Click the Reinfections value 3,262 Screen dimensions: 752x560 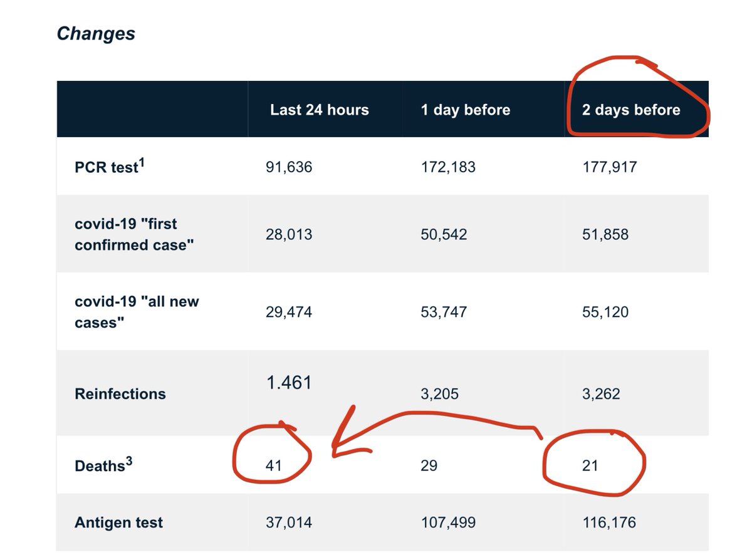(x=601, y=394)
